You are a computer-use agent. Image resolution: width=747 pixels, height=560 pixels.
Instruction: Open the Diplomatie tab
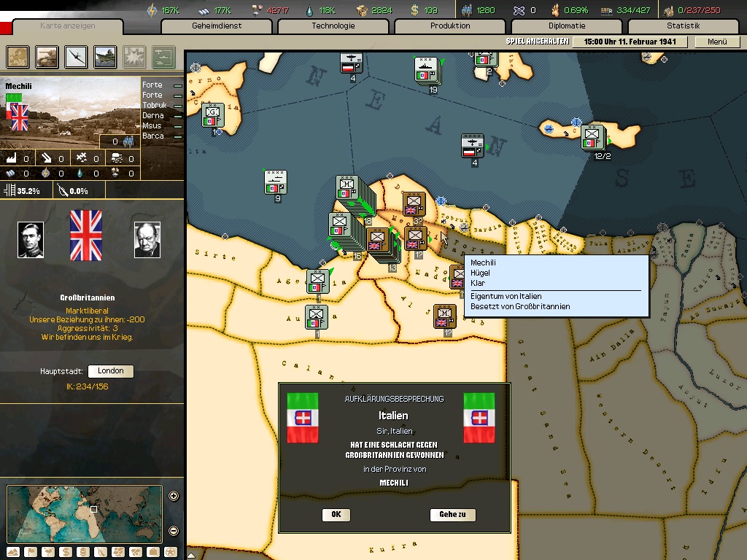567,26
